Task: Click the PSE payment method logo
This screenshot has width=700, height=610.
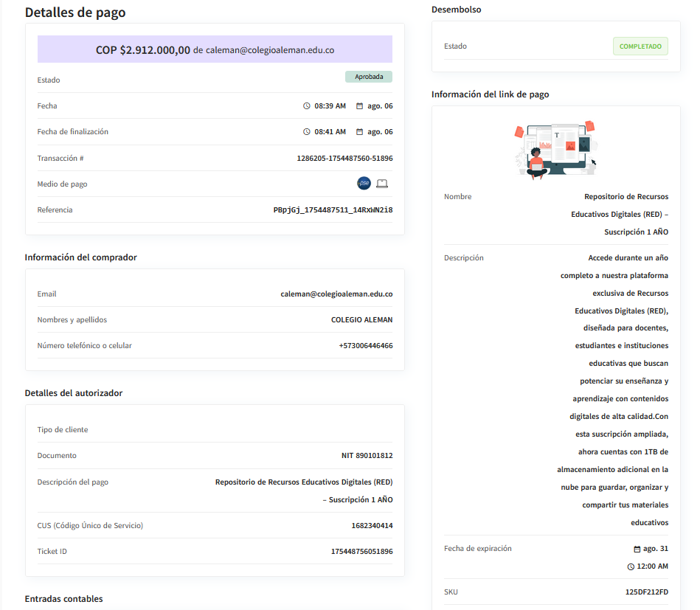Action: (x=364, y=184)
